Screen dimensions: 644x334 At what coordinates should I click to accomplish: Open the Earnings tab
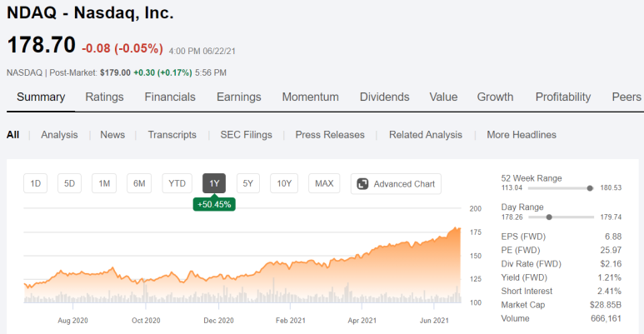238,97
